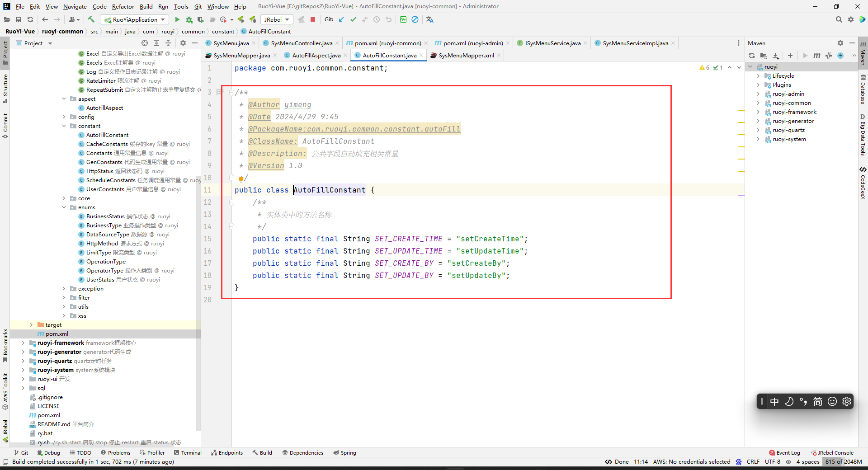Image resolution: width=868 pixels, height=470 pixels.
Task: Open the JRebel dropdown in toolbar
Action: tap(277, 19)
